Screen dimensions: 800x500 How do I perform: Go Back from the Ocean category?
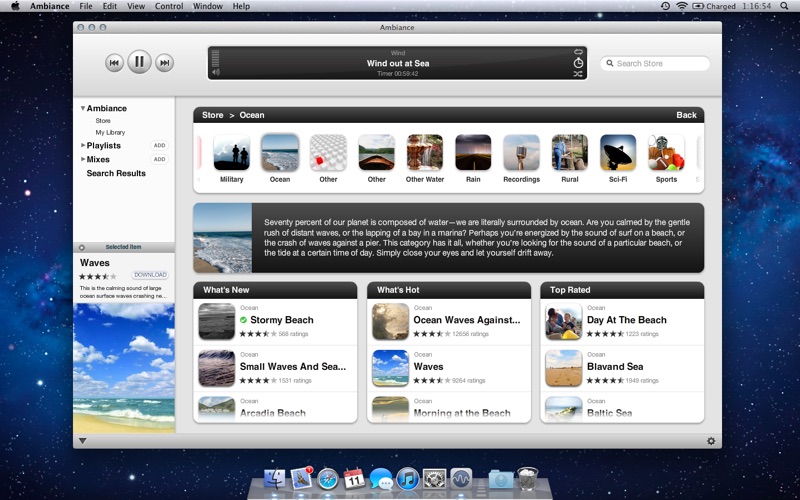[x=686, y=115]
